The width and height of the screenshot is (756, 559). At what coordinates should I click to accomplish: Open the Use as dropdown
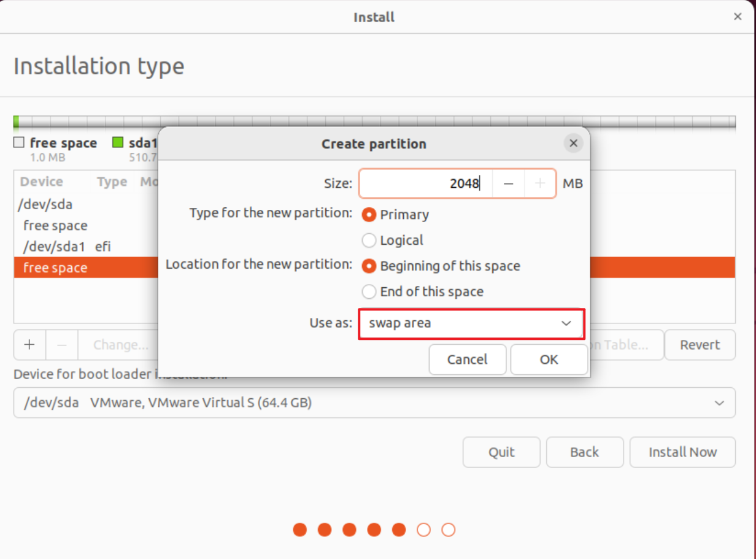471,323
